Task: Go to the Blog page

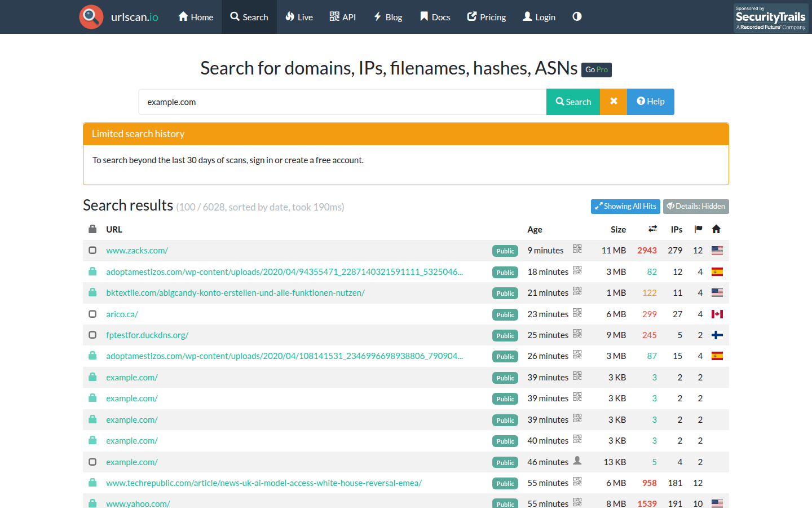Action: point(388,17)
